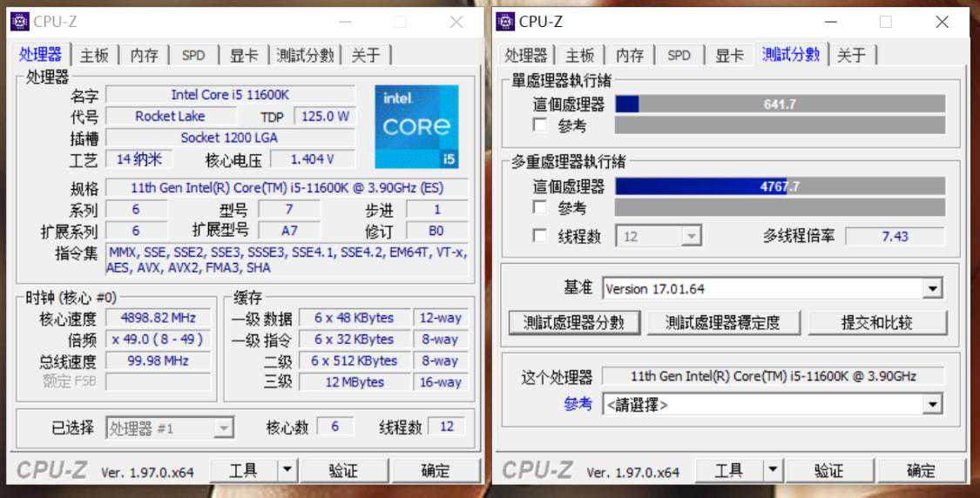The width and height of the screenshot is (980, 498).
Task: Close the right CPU-Z benchmark window
Action: coord(942,22)
